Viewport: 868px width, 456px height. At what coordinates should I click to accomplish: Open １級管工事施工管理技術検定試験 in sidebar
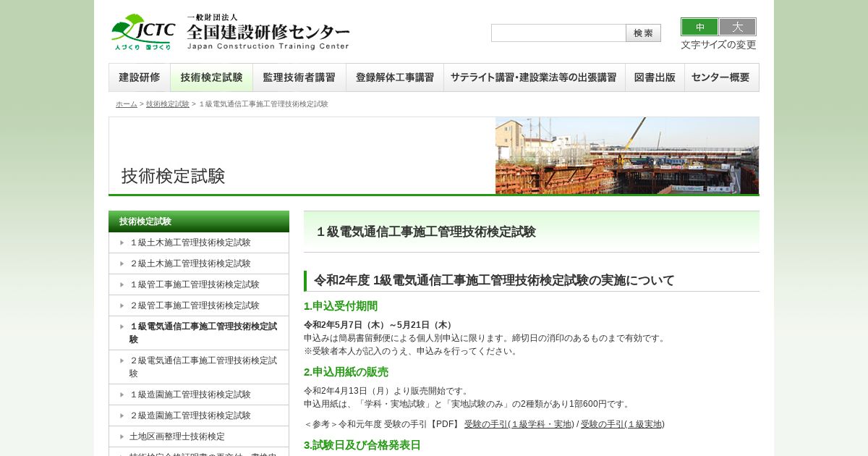(199, 284)
